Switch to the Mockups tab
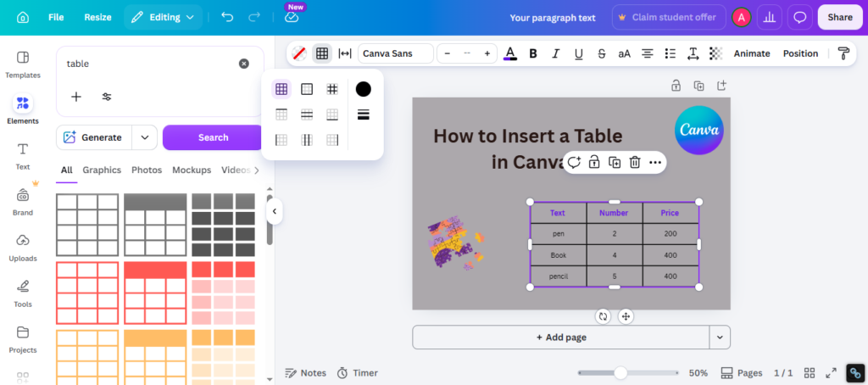 point(192,170)
